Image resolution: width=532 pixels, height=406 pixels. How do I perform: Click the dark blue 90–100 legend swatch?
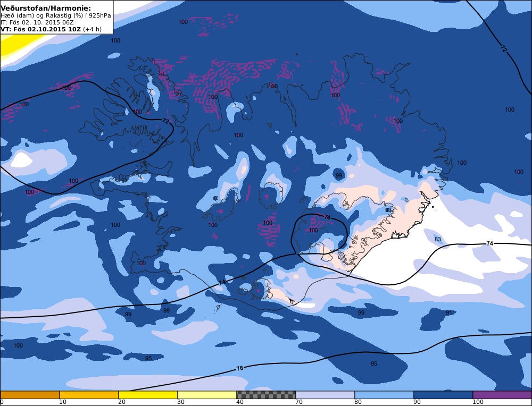point(443,395)
